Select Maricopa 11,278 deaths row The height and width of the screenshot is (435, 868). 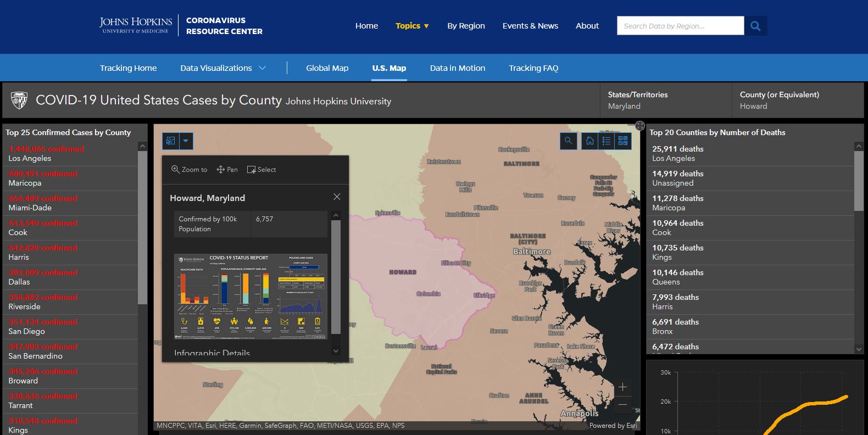coord(750,203)
